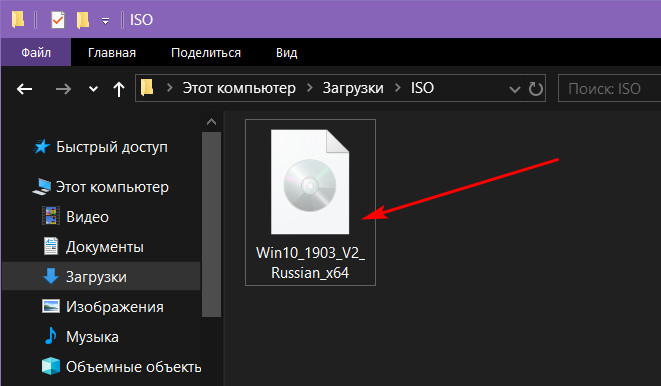Click the Загрузки blue arrow icon
The width and height of the screenshot is (661, 386).
coord(51,276)
